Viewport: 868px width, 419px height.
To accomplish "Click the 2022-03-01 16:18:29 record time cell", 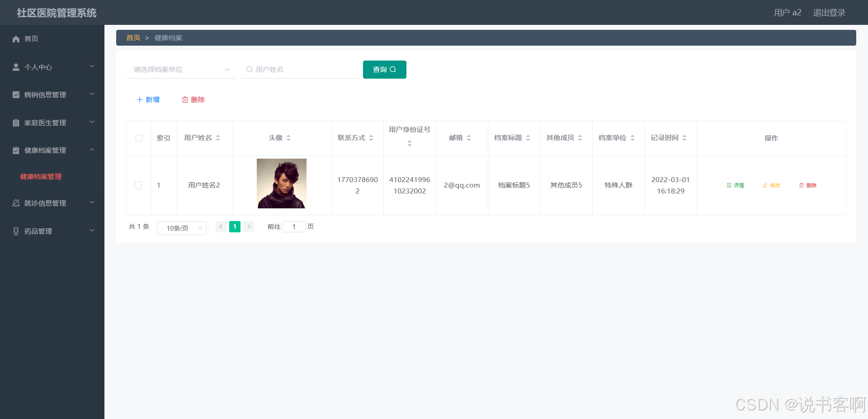I will point(670,185).
